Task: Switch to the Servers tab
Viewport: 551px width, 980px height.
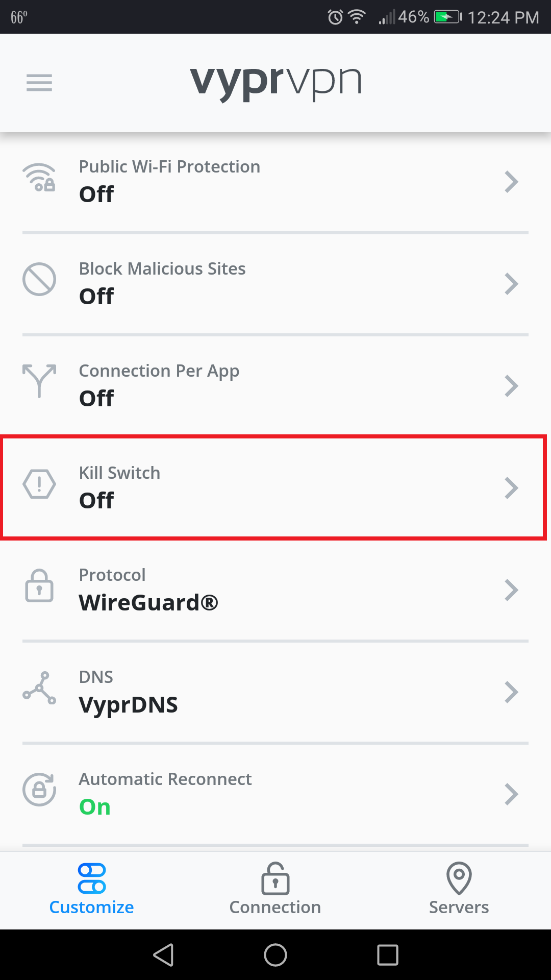Action: 458,888
